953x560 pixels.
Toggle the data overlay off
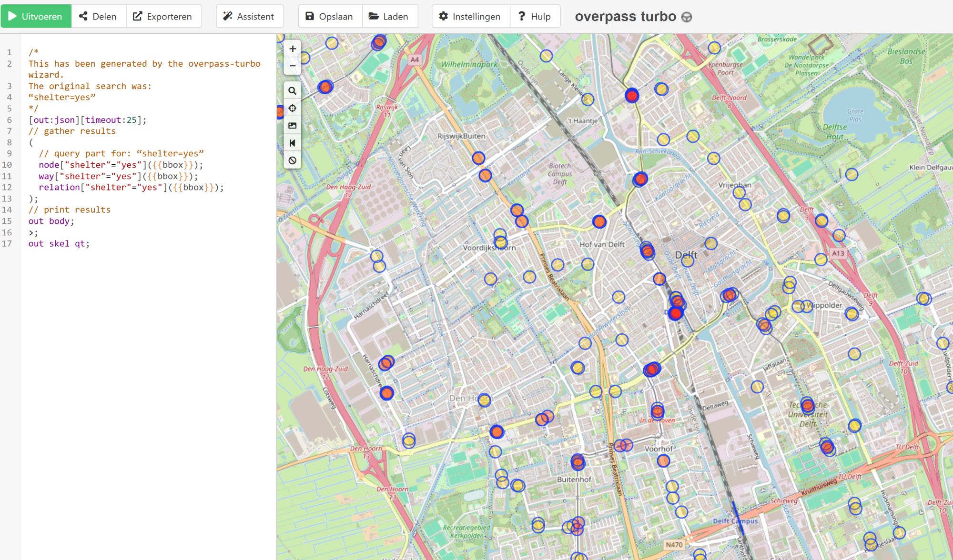293,160
